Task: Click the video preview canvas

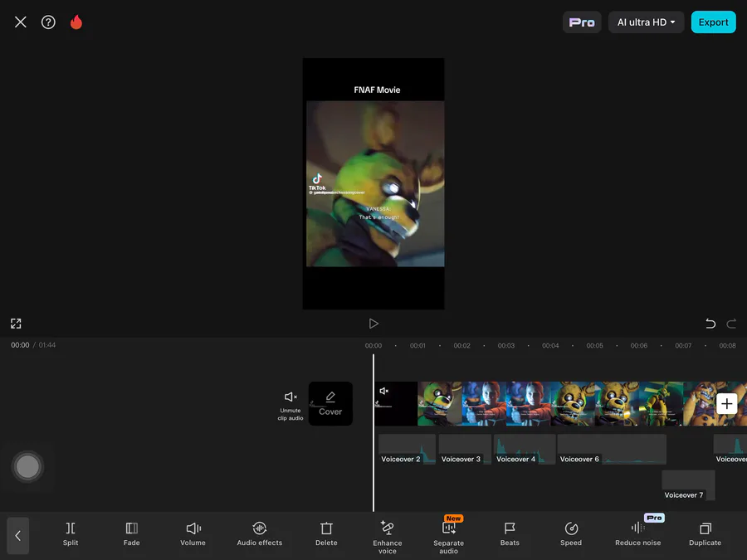Action: 373,184
